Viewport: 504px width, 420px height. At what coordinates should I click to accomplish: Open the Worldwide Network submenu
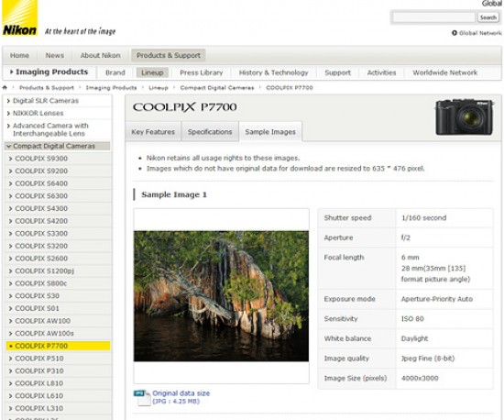pos(444,72)
